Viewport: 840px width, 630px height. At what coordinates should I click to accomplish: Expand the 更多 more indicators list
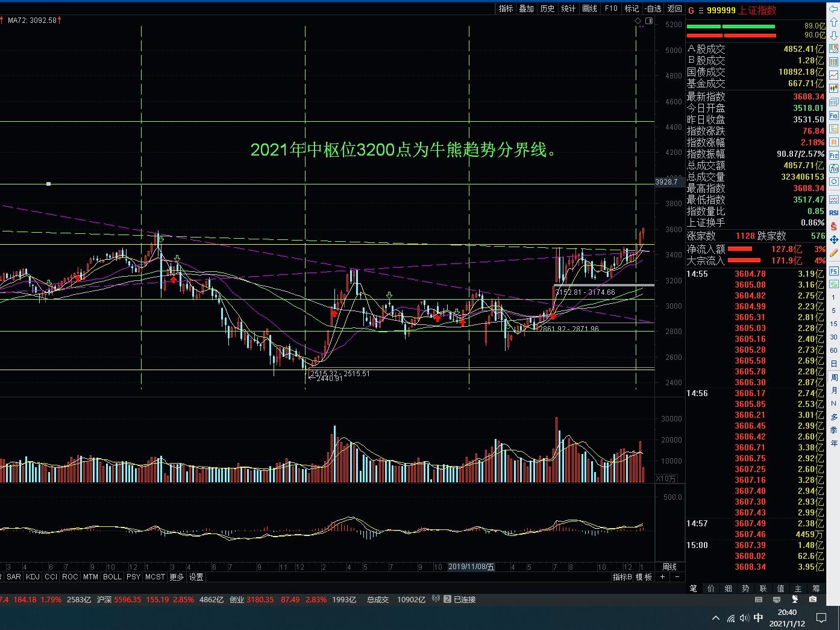coord(177,577)
